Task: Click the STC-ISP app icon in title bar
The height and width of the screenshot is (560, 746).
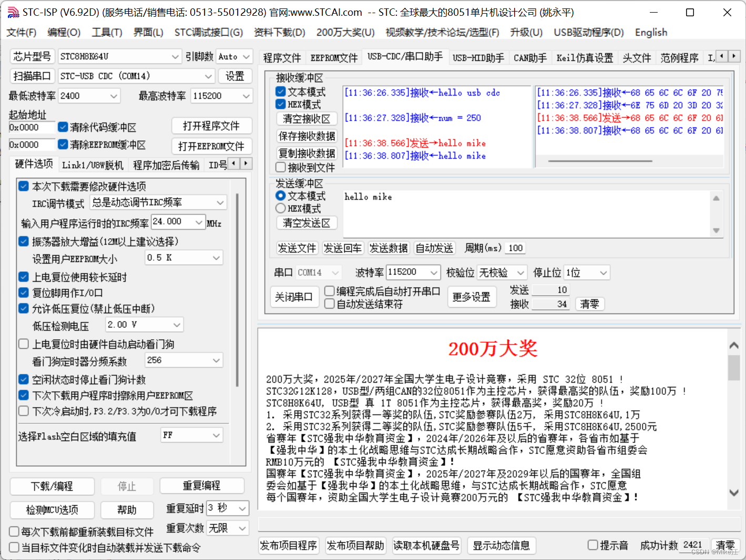Action: point(13,12)
